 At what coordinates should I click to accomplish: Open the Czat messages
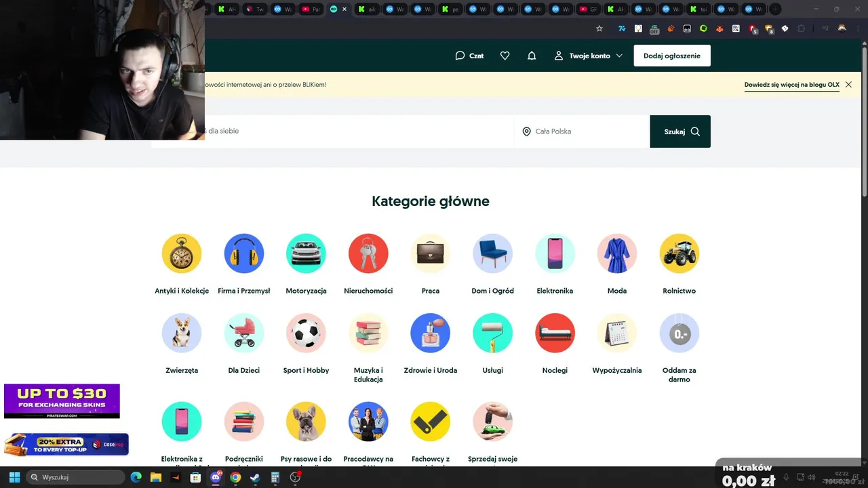[x=469, y=56]
